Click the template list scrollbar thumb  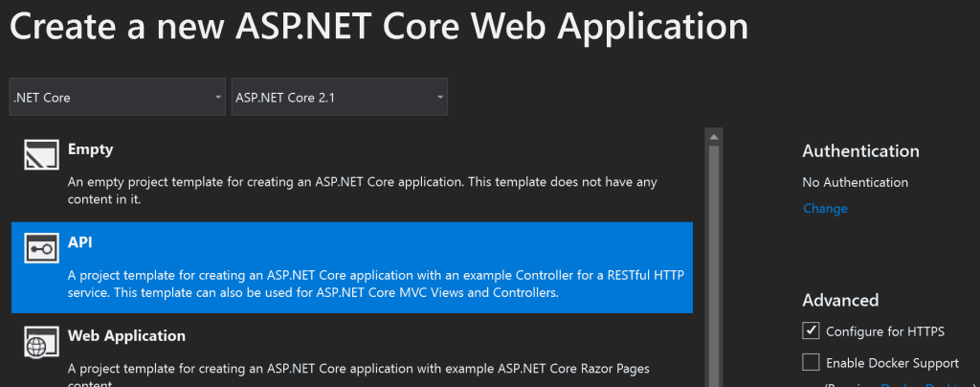tap(714, 265)
